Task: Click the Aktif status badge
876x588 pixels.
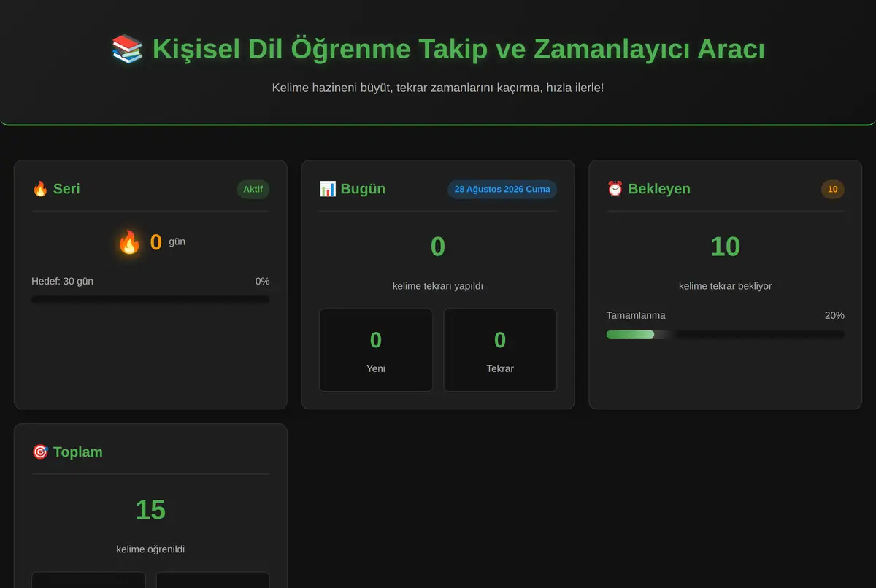Action: click(x=253, y=190)
